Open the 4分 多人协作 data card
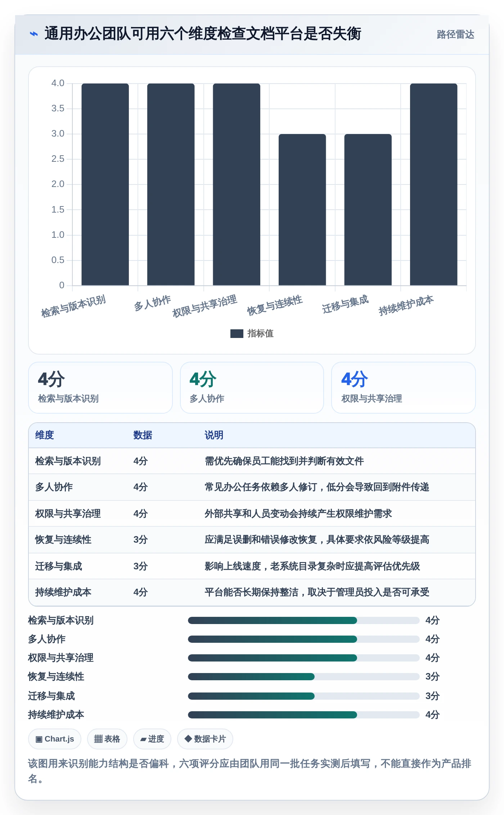The height and width of the screenshot is (815, 504). pyautogui.click(x=252, y=388)
